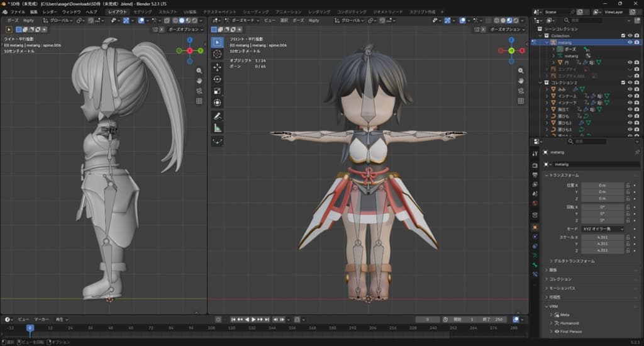Hide the metarig object via eye icon
Screen dimensions: 644x346
coord(630,42)
